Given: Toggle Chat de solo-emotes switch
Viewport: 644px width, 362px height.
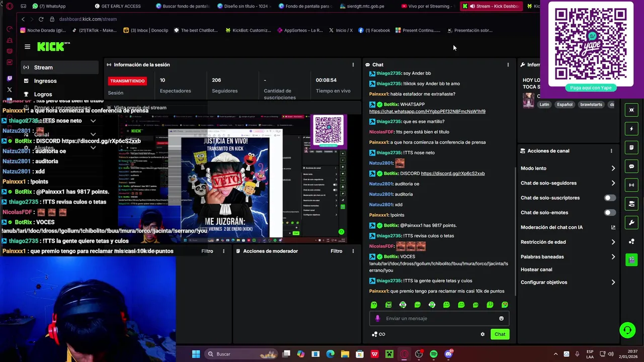Looking at the screenshot, I should coord(610,213).
